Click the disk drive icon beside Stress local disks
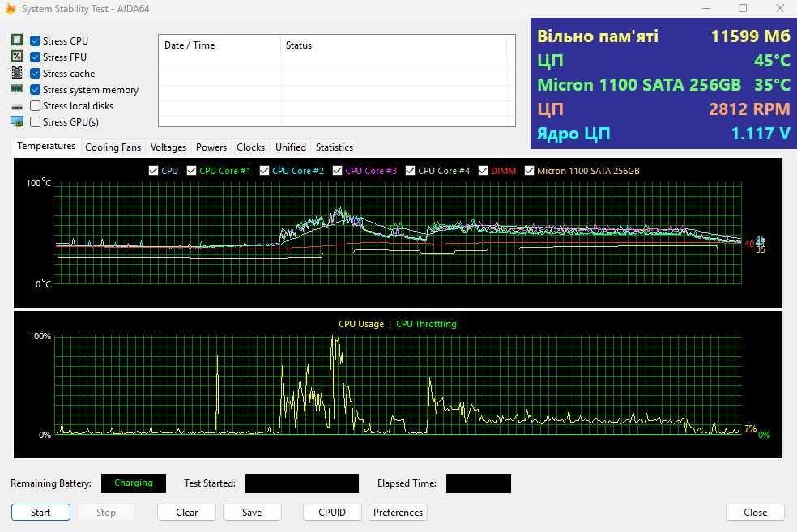Viewport: 797px width, 532px height. 17,106
